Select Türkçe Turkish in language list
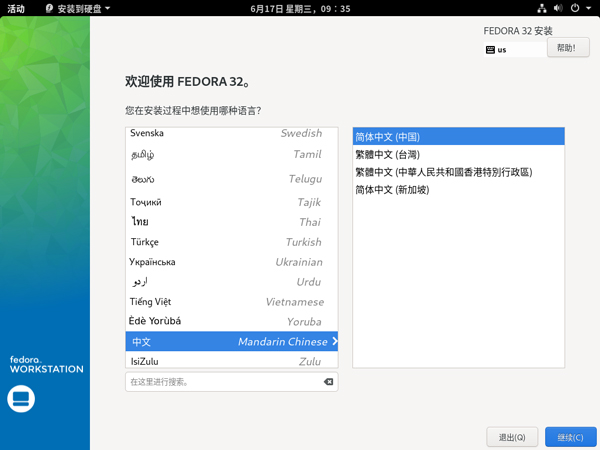The width and height of the screenshot is (600, 450). click(x=230, y=242)
